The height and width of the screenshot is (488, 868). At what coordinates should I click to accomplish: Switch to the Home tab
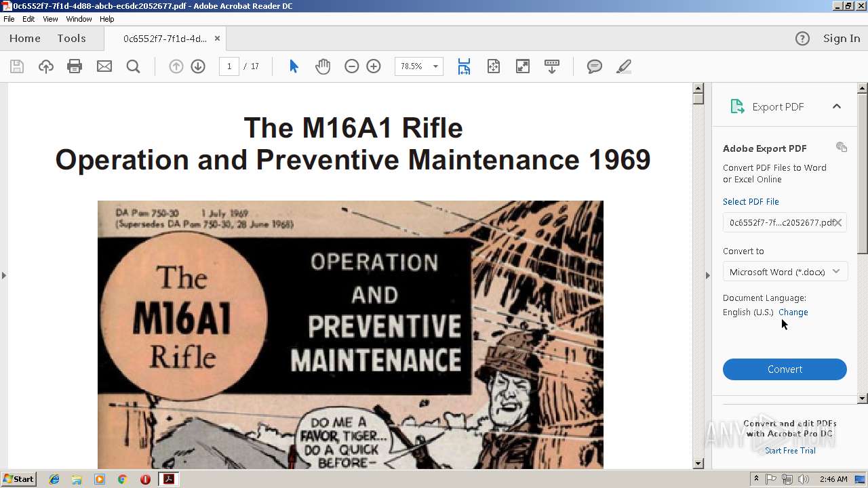tap(25, 39)
